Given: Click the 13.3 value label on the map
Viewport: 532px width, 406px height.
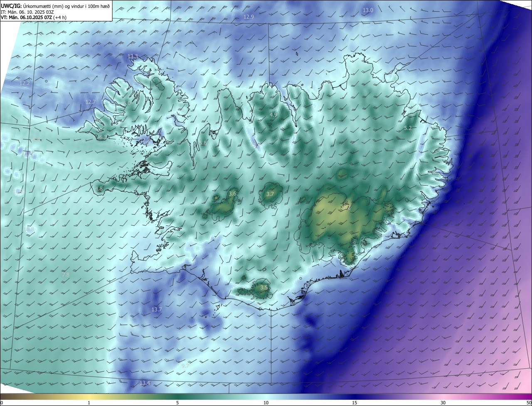Looking at the screenshot, I should coord(133,56).
